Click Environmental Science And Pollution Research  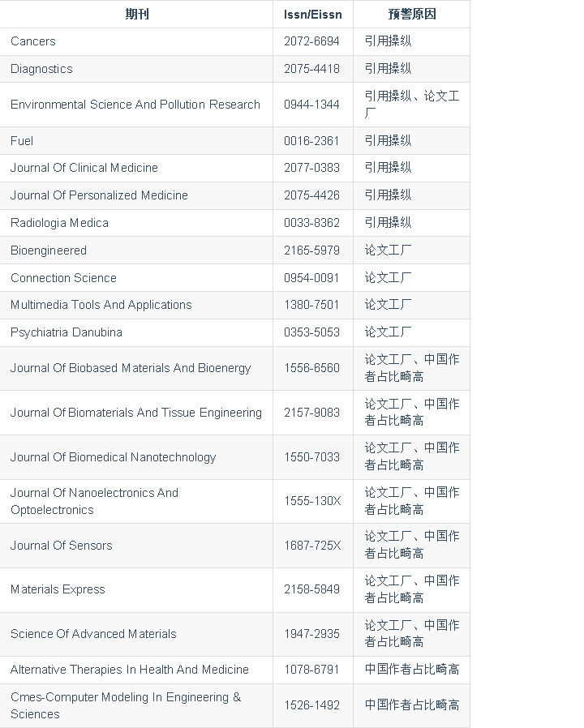pyautogui.click(x=135, y=105)
